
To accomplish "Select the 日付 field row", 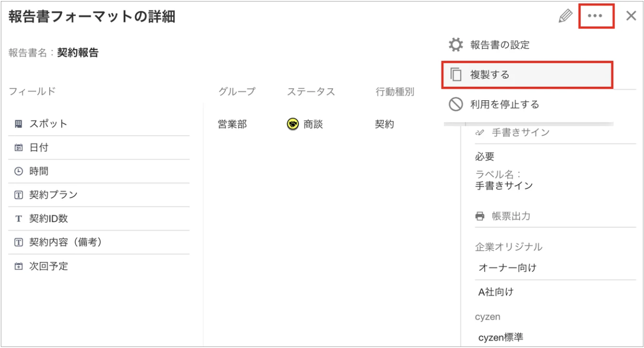I will pyautogui.click(x=99, y=148).
